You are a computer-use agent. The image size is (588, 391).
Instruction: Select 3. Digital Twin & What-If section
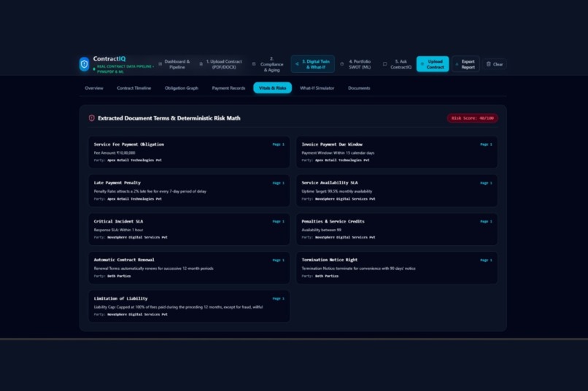313,64
